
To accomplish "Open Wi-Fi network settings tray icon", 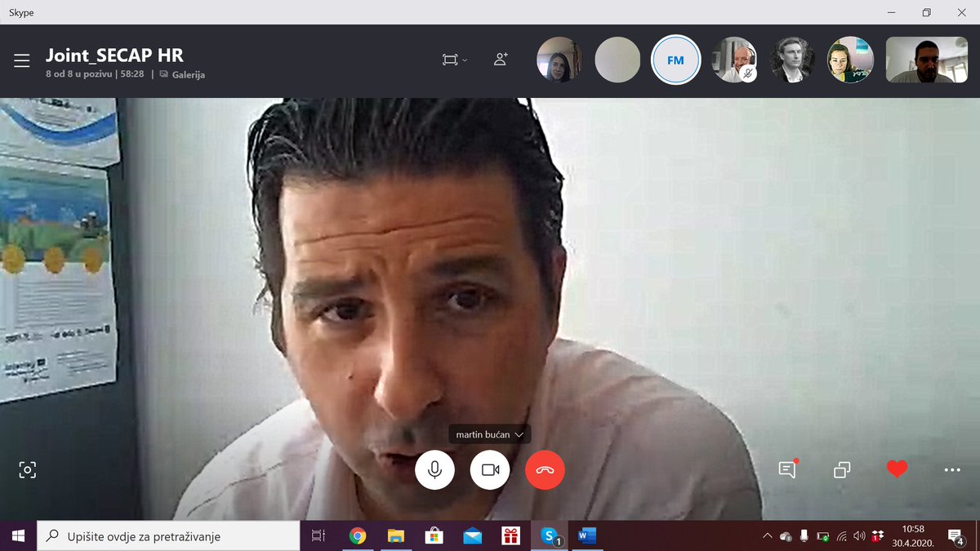I will click(x=841, y=536).
